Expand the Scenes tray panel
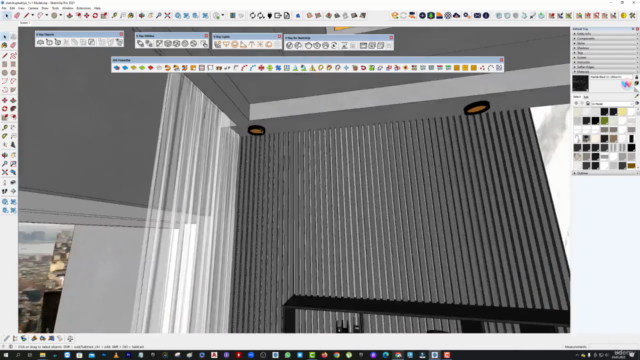Screen dimensions: 640x360 605,58
